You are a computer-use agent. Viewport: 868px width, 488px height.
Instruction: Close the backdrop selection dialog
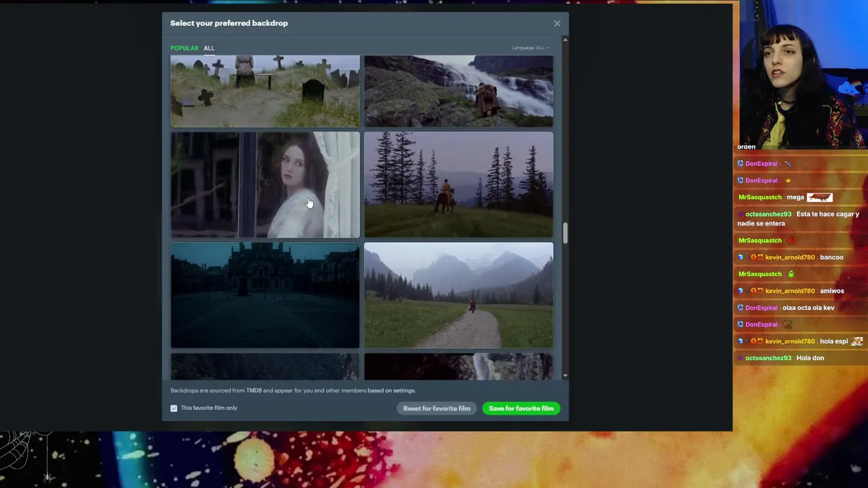(557, 23)
